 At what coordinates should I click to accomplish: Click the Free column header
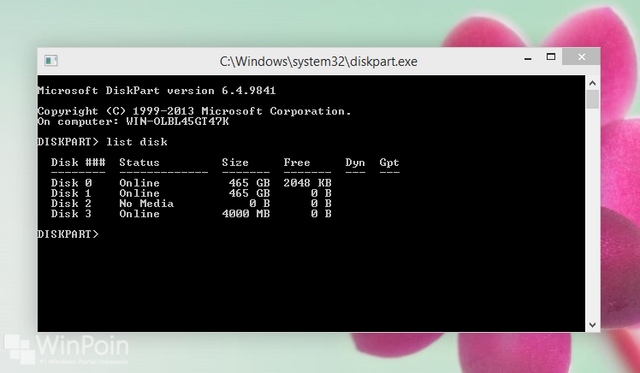click(x=297, y=162)
